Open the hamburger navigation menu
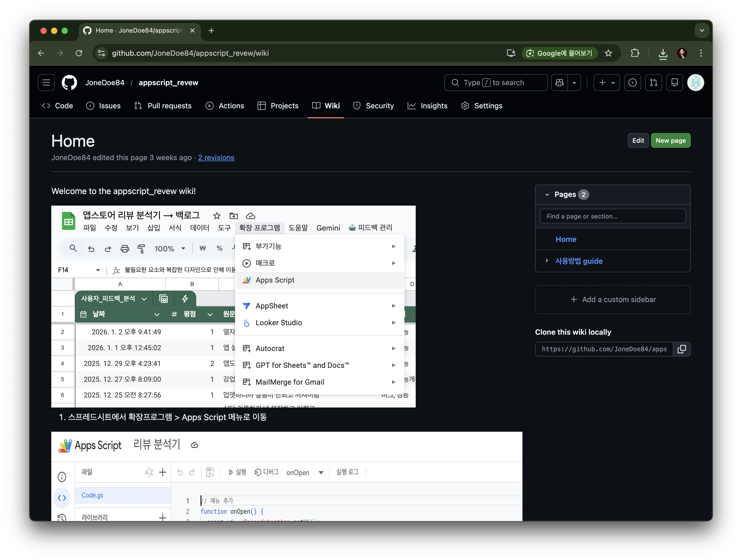Viewport: 742px width, 560px height. tap(46, 83)
